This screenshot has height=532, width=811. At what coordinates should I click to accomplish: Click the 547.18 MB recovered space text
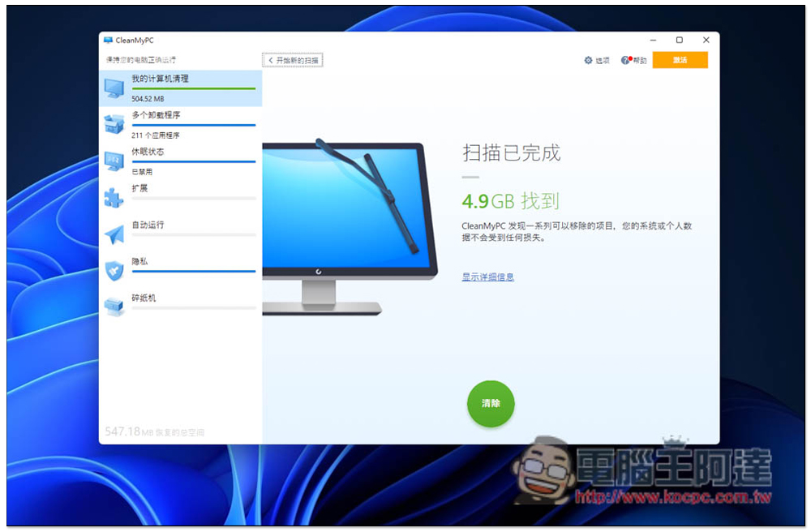(x=154, y=431)
